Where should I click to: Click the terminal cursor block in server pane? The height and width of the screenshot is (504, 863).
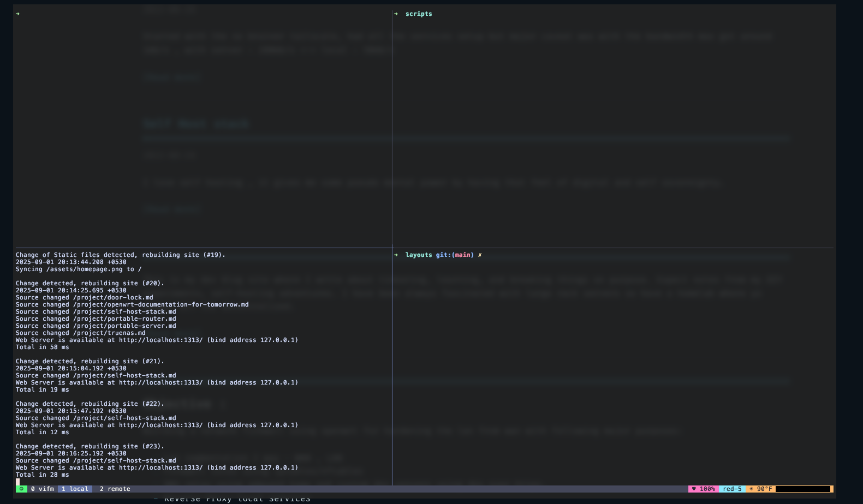tap(18, 482)
